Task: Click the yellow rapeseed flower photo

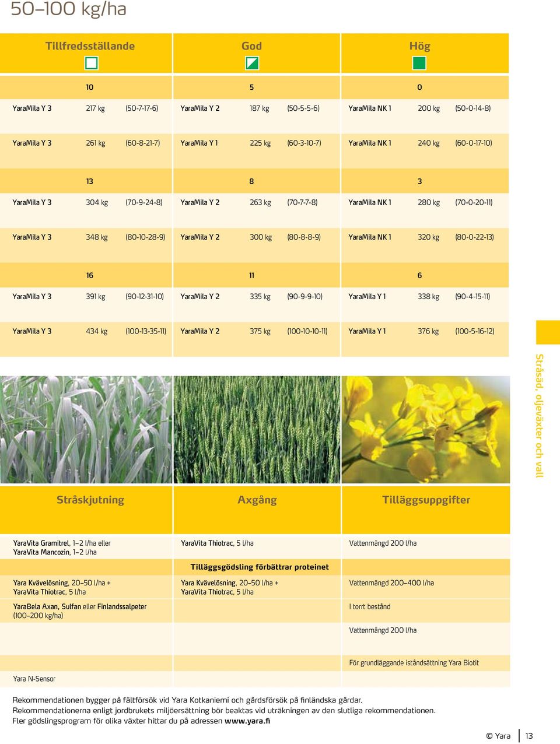Action: pyautogui.click(x=426, y=429)
